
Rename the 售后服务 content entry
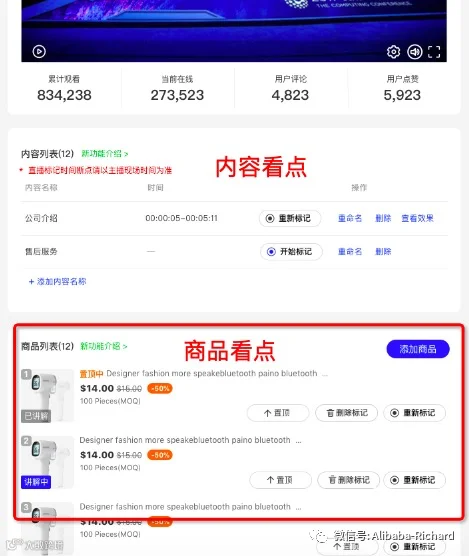(350, 251)
